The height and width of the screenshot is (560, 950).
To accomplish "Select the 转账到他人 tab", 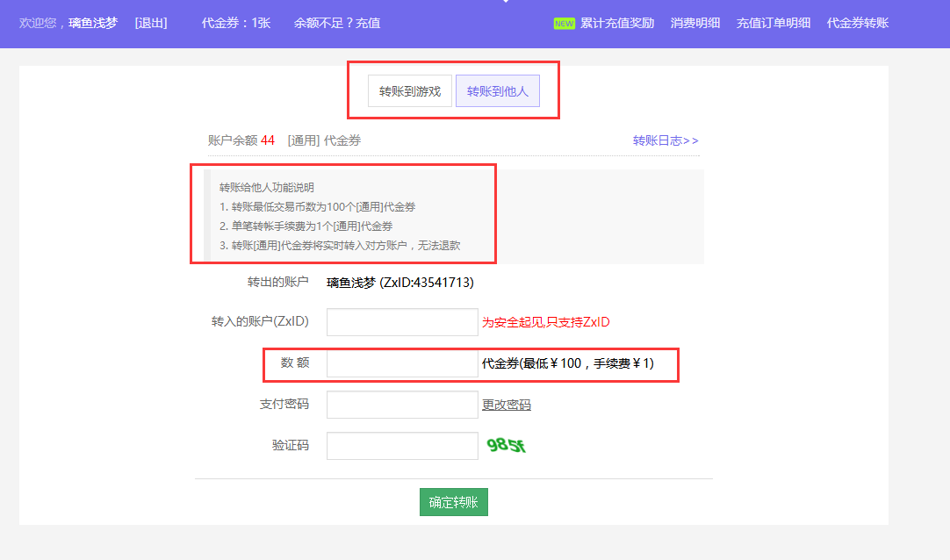I will (x=498, y=91).
